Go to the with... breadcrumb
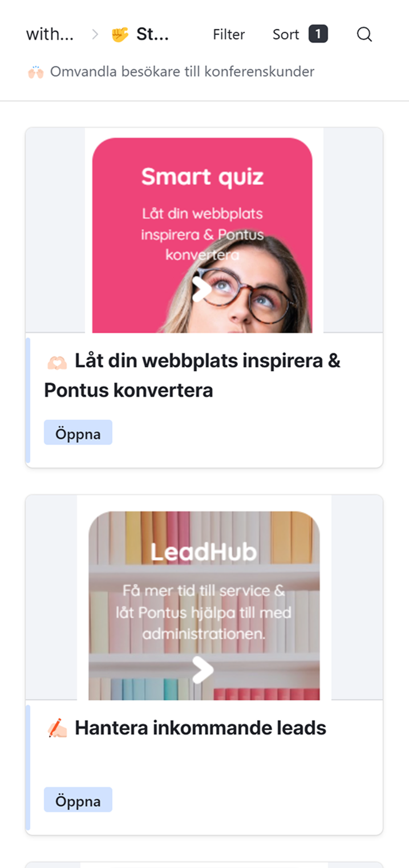 (x=50, y=35)
